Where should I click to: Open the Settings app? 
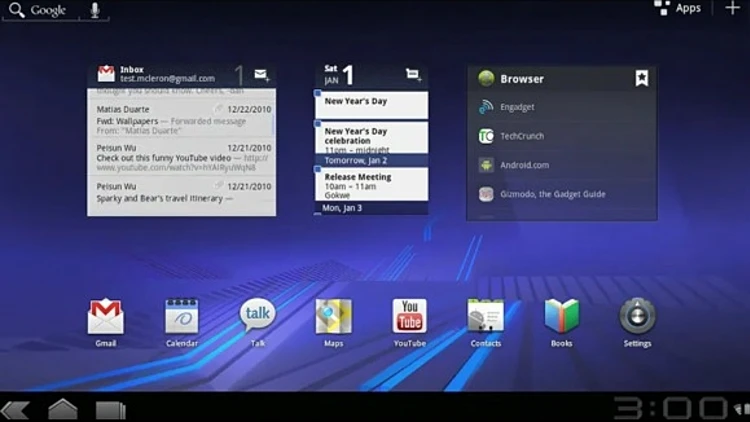(637, 317)
